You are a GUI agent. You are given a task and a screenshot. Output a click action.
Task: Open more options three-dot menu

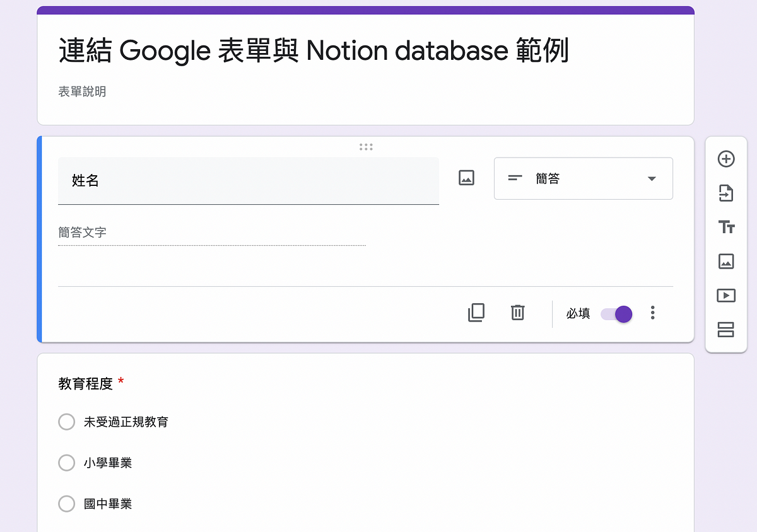pyautogui.click(x=653, y=313)
